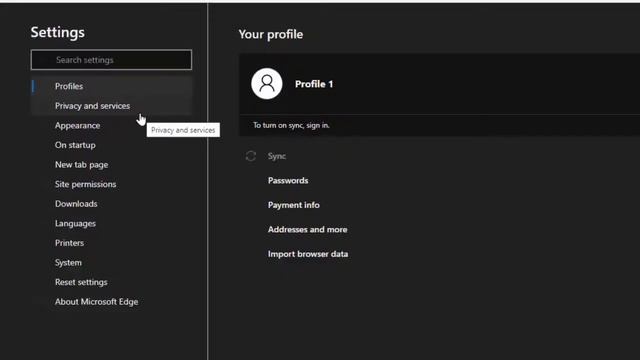Click the Sync refresh icon
The height and width of the screenshot is (360, 640).
pyautogui.click(x=251, y=156)
